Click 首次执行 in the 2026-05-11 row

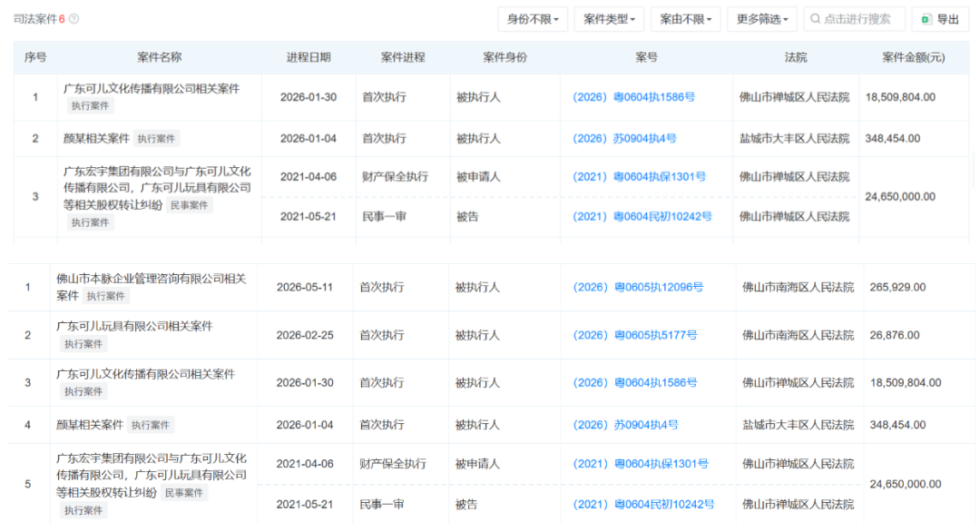pyautogui.click(x=381, y=287)
